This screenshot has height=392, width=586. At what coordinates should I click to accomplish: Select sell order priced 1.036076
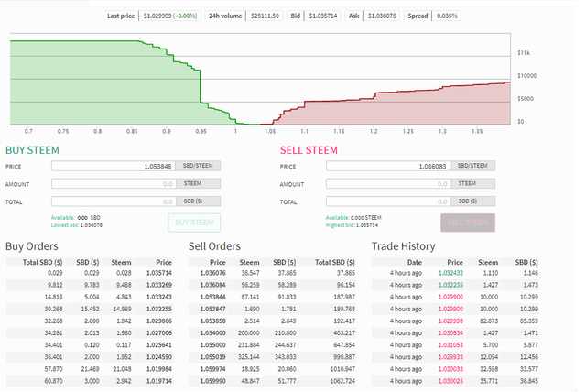click(273, 273)
